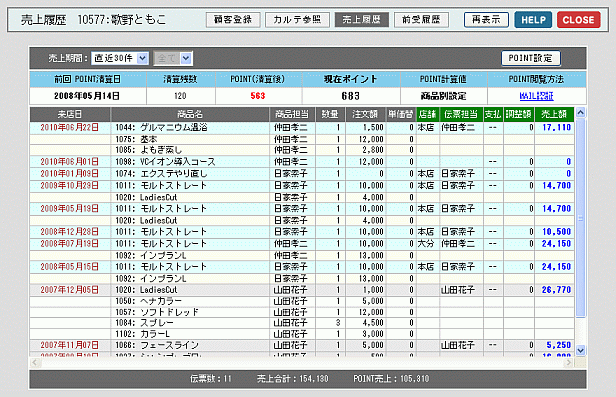Click the 2008年05月14日 settlement date

click(87, 96)
